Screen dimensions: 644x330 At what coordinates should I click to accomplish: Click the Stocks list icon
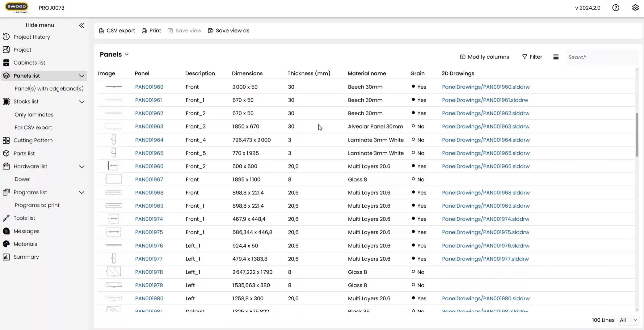(x=6, y=101)
